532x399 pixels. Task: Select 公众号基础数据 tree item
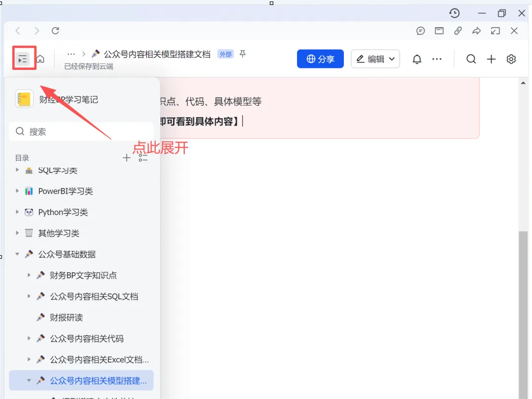pos(67,254)
